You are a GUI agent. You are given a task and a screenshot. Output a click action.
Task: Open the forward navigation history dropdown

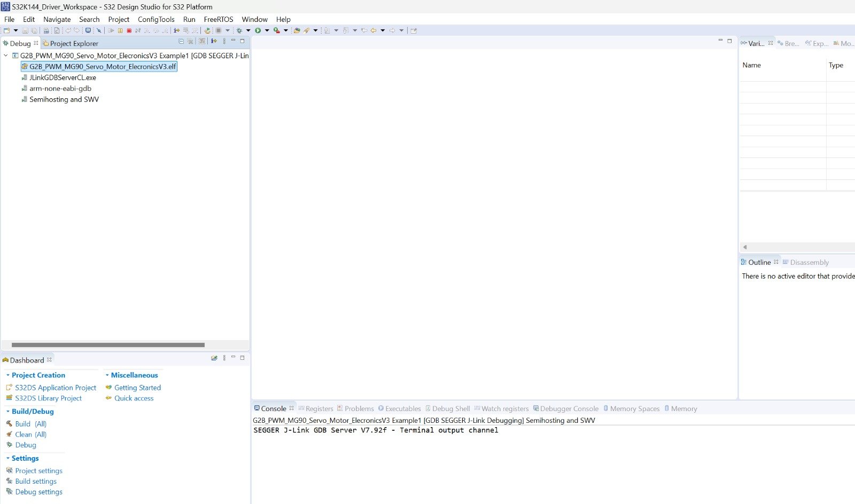401,30
